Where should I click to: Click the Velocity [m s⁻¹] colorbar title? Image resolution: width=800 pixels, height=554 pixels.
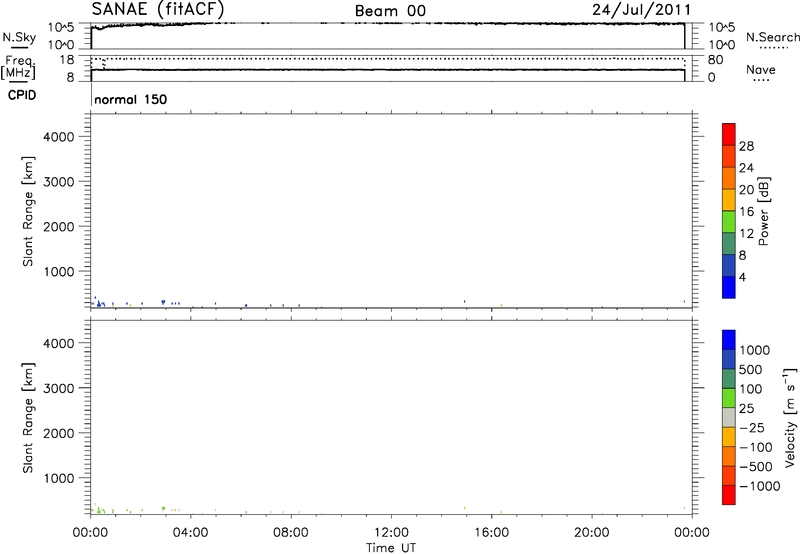coord(790,418)
